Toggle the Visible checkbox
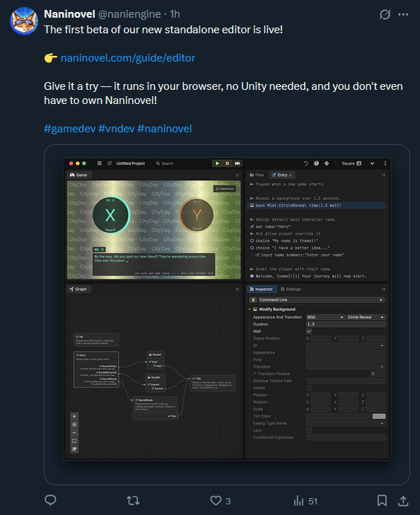The width and height of the screenshot is (420, 515). click(309, 388)
